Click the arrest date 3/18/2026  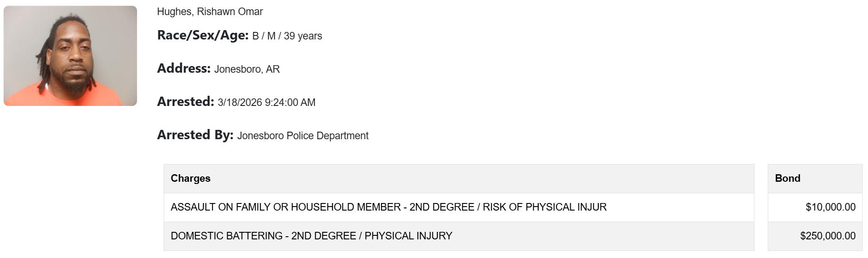click(240, 102)
